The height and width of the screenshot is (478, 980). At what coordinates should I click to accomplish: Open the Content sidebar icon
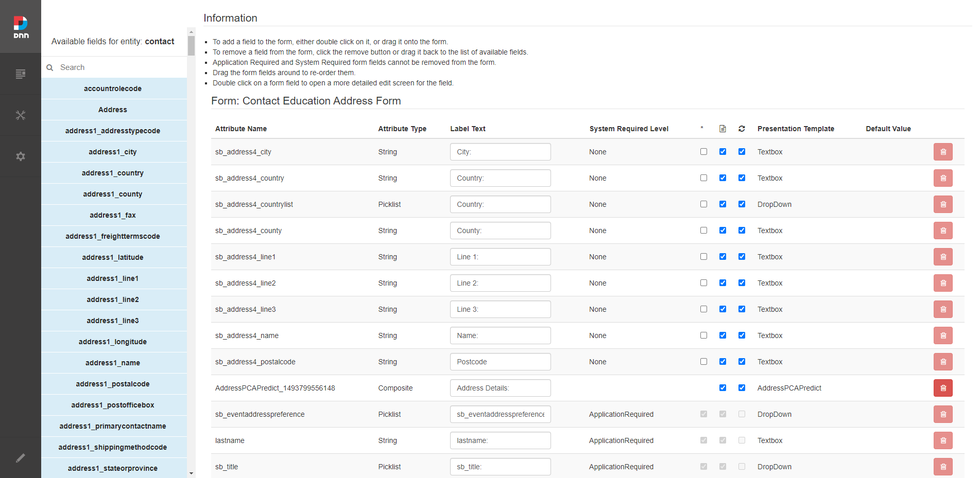coord(21,74)
